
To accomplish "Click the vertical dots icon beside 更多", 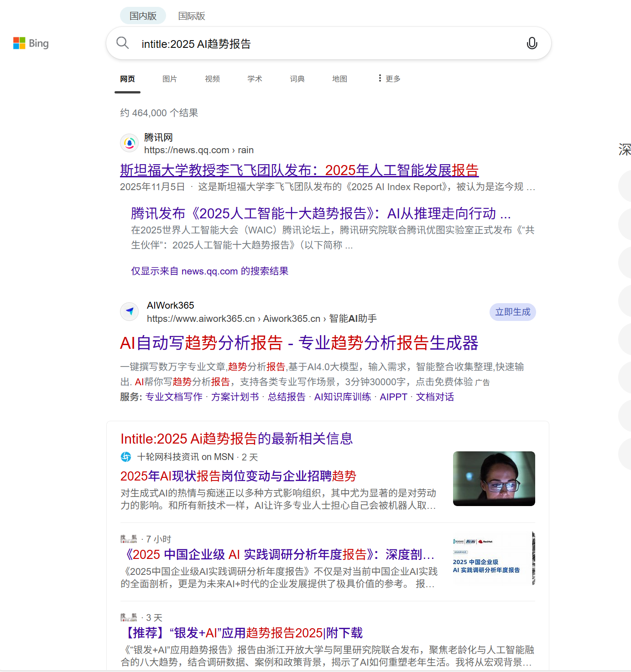I will [380, 78].
